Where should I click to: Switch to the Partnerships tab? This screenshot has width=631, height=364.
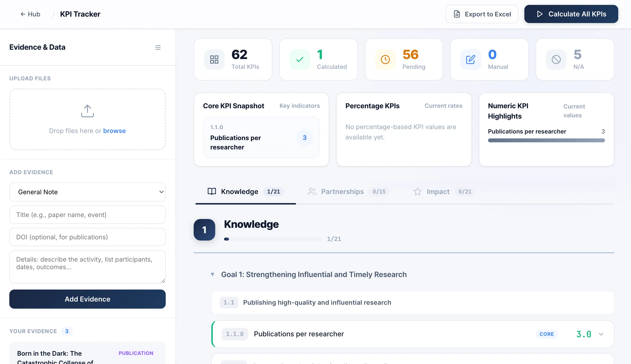pos(348,192)
